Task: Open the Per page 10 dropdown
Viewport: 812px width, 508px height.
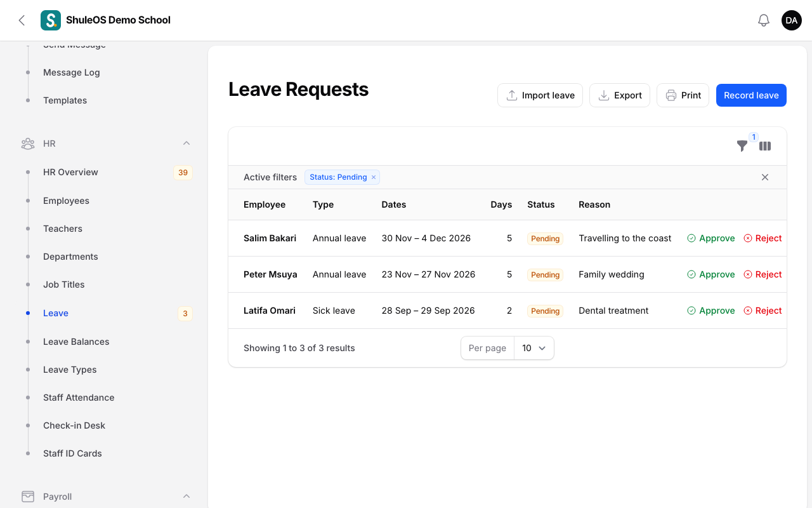Action: click(534, 348)
